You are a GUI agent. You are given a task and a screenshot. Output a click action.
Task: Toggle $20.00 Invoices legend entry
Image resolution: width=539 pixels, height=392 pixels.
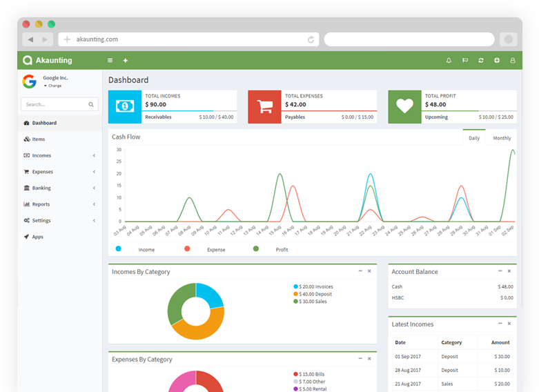pos(313,286)
